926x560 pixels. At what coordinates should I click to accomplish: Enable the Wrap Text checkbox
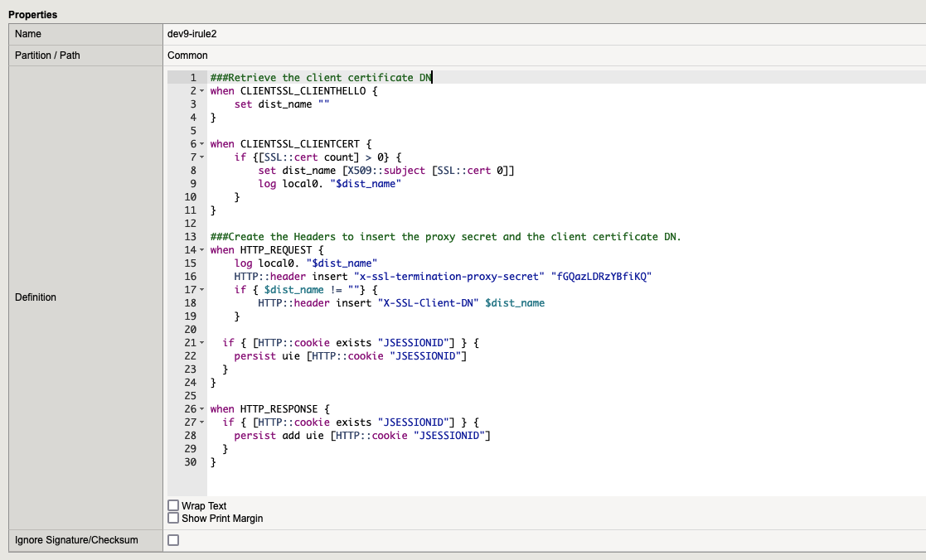[x=173, y=505]
